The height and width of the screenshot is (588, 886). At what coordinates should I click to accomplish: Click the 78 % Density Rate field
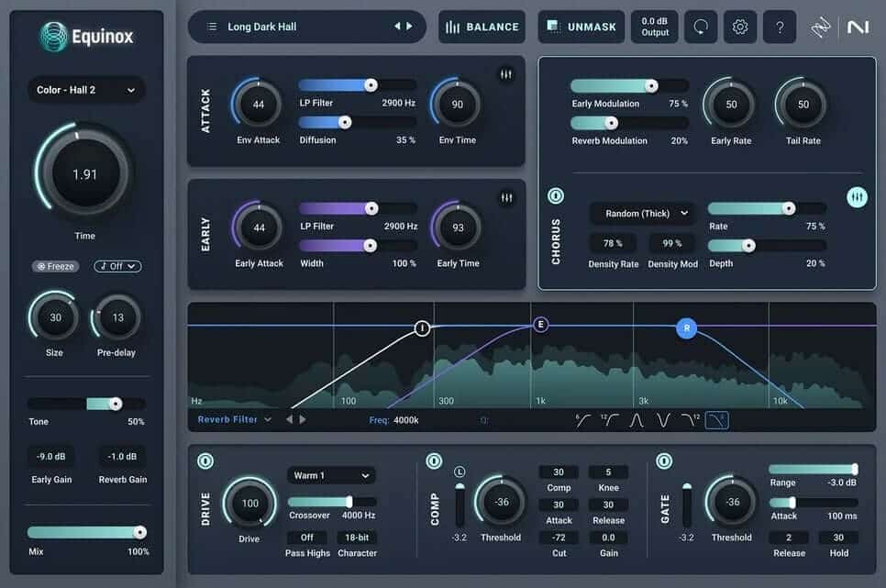(x=613, y=243)
